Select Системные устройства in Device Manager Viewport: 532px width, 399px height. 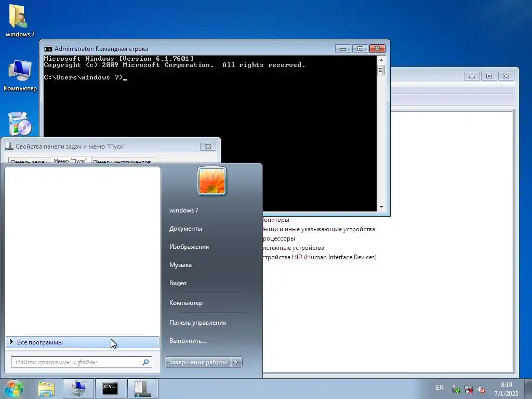click(x=293, y=248)
